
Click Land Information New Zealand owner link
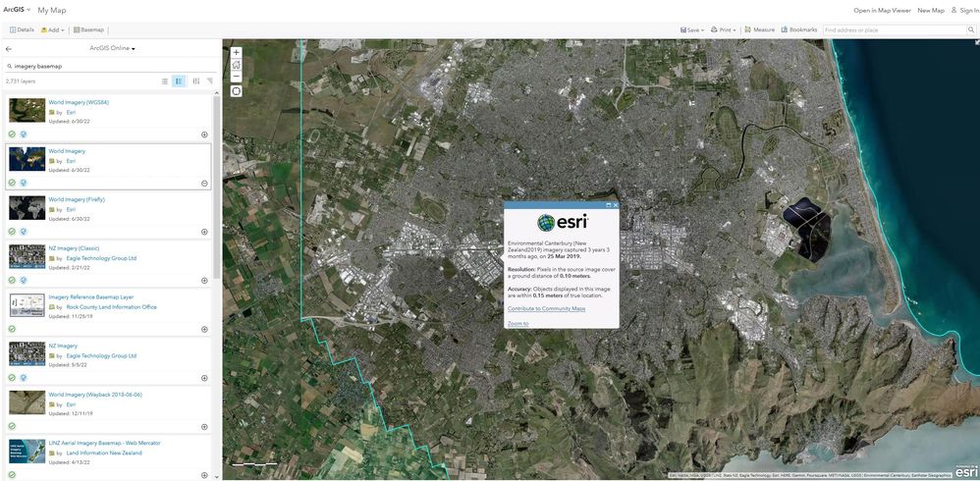tap(104, 453)
